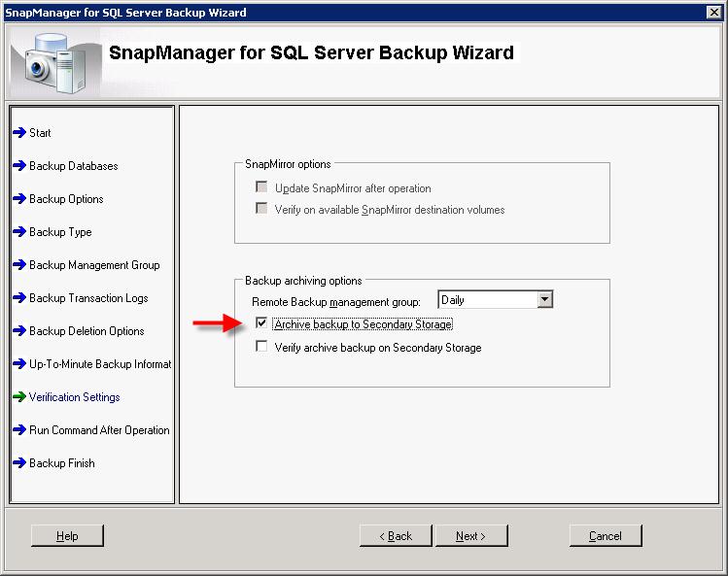Cancel the backup wizard

606,535
